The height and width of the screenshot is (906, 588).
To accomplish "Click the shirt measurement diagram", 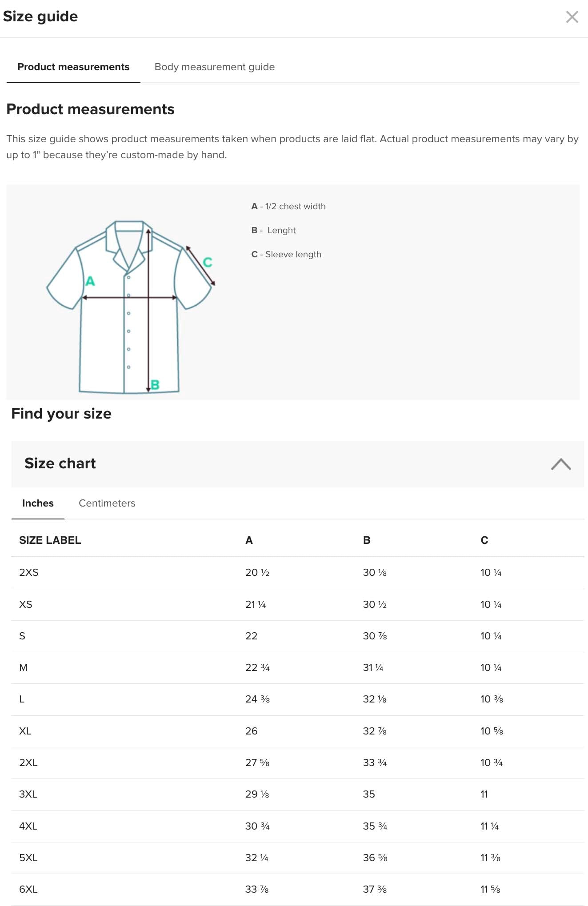I will (x=129, y=307).
